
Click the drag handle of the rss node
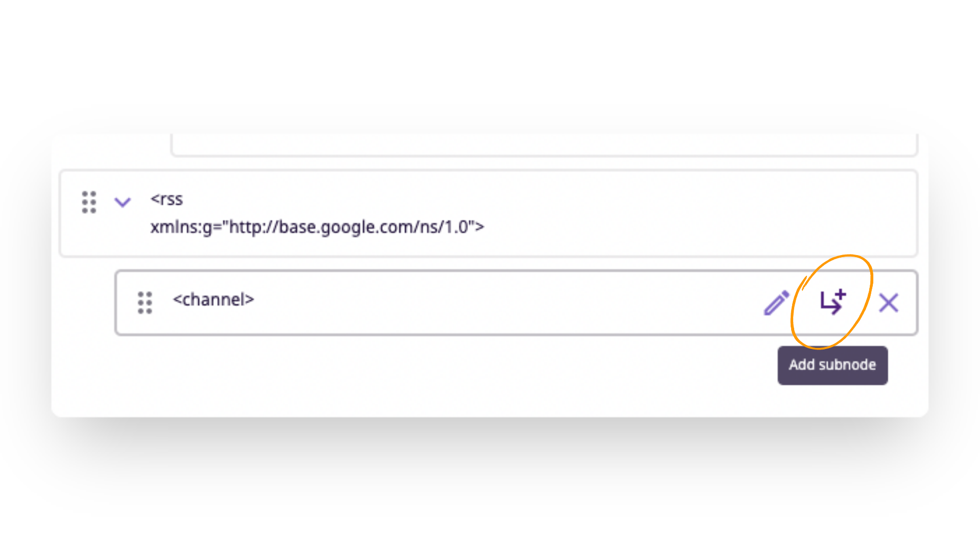(x=89, y=202)
